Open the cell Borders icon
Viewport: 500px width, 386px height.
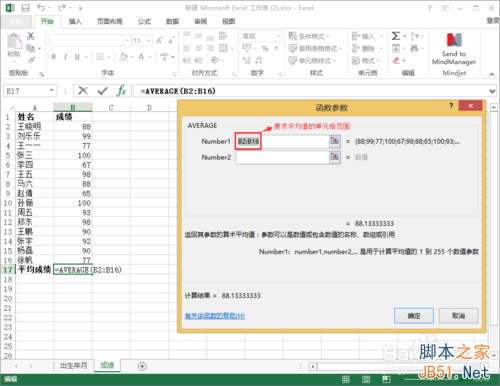100,57
